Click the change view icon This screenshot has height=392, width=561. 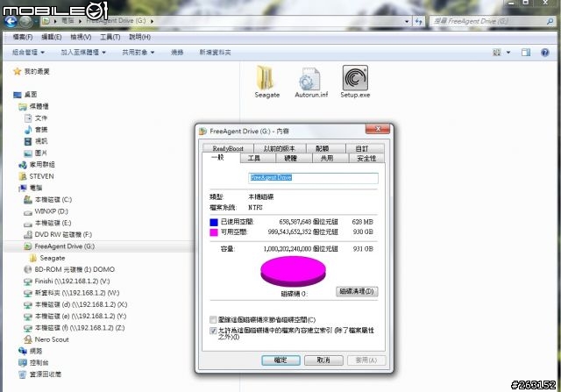pos(497,53)
